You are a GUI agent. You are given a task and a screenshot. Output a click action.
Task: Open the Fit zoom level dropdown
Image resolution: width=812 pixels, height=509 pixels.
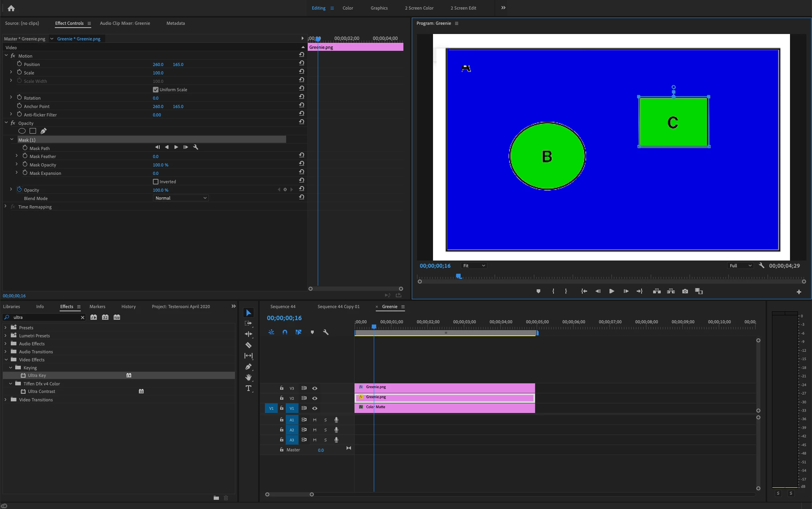(473, 266)
